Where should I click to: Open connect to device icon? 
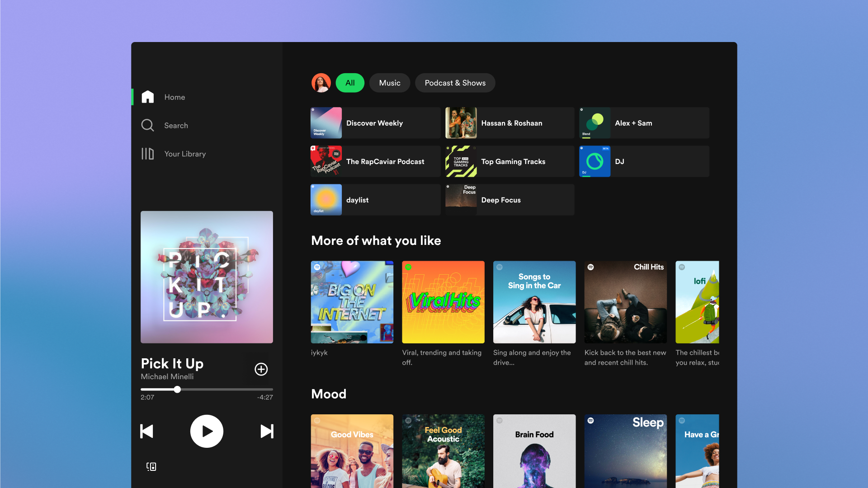click(x=151, y=466)
